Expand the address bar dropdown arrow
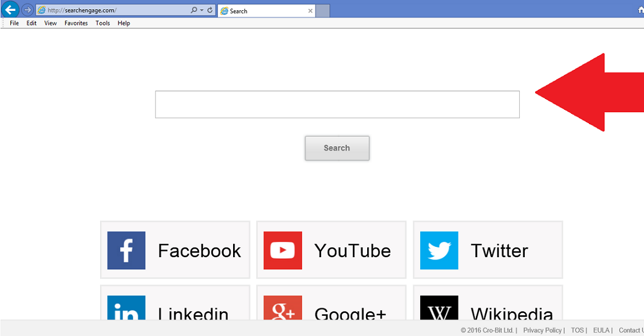Screen dimensions: 644x336 (x=201, y=10)
